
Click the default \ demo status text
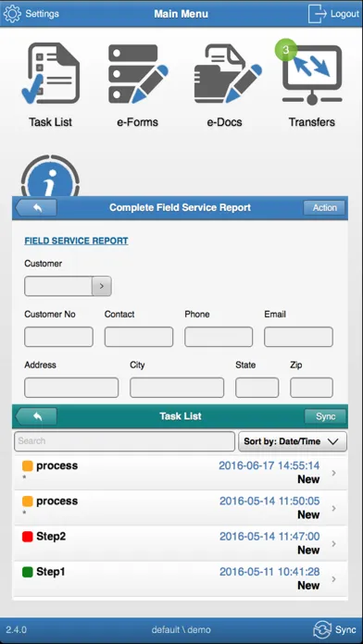click(x=181, y=630)
